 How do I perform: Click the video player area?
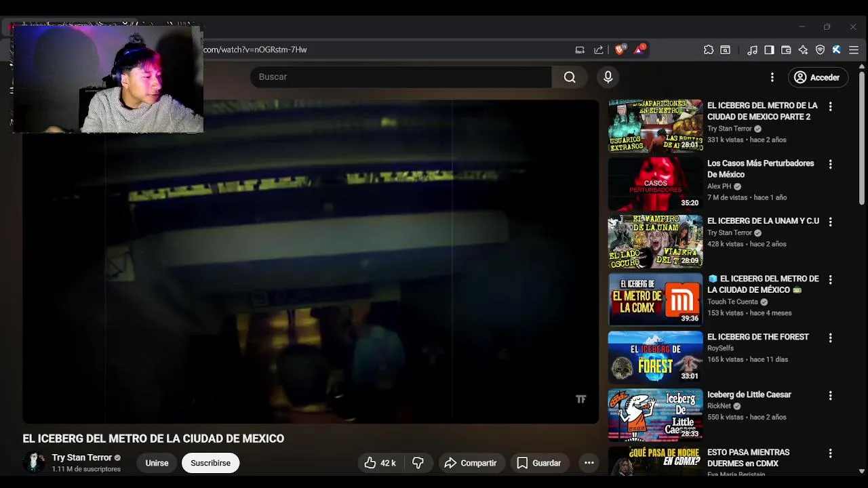pos(311,262)
